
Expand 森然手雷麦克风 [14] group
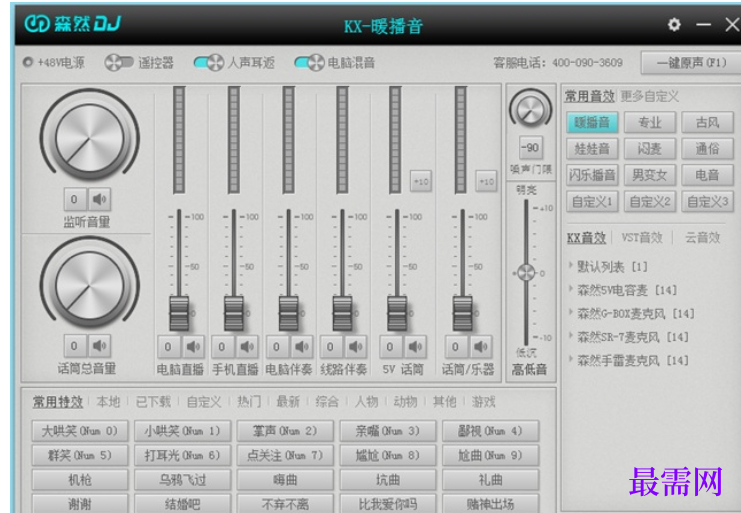571,359
